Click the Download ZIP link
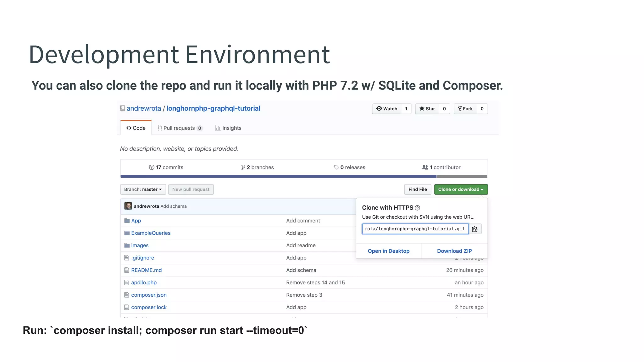This screenshot has height=362, width=644. [454, 251]
